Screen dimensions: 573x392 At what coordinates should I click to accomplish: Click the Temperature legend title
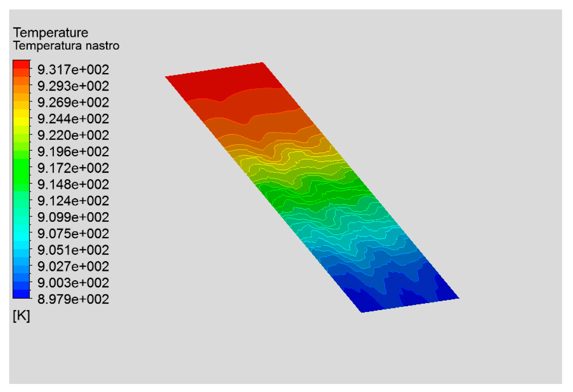point(50,33)
